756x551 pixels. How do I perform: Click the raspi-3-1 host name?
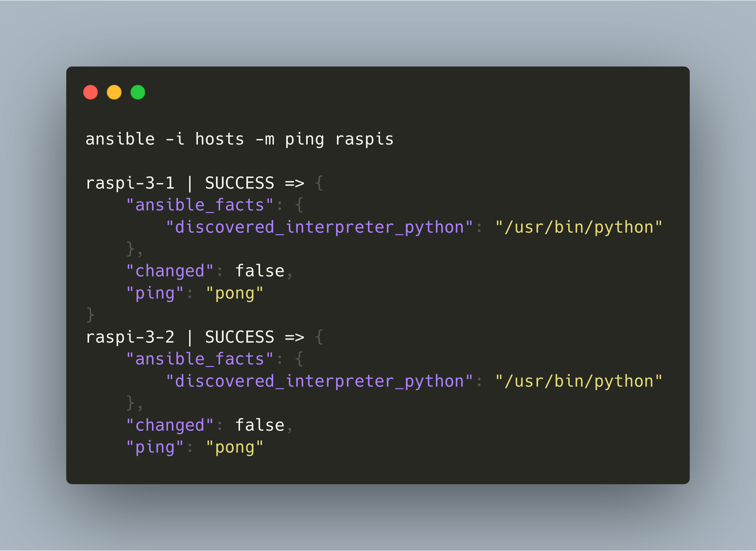pyautogui.click(x=130, y=183)
